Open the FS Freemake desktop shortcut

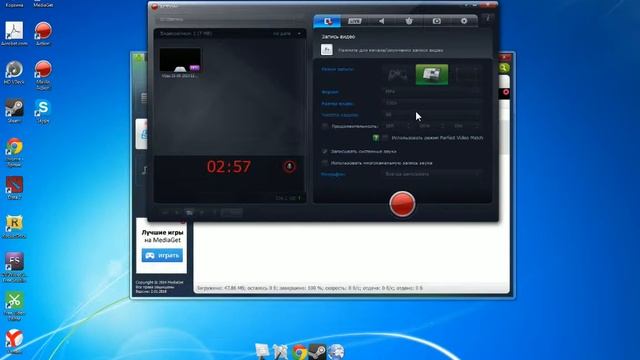(x=14, y=267)
